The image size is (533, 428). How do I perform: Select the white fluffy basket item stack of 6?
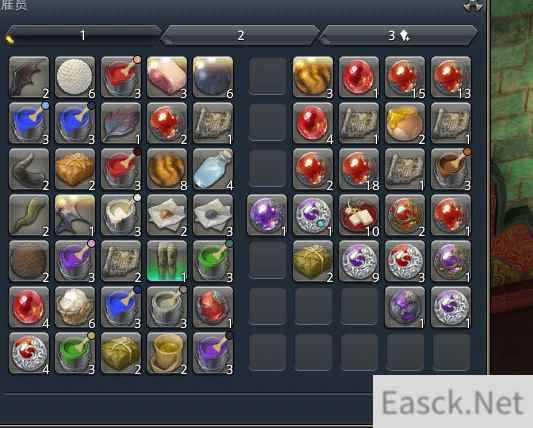click(75, 307)
